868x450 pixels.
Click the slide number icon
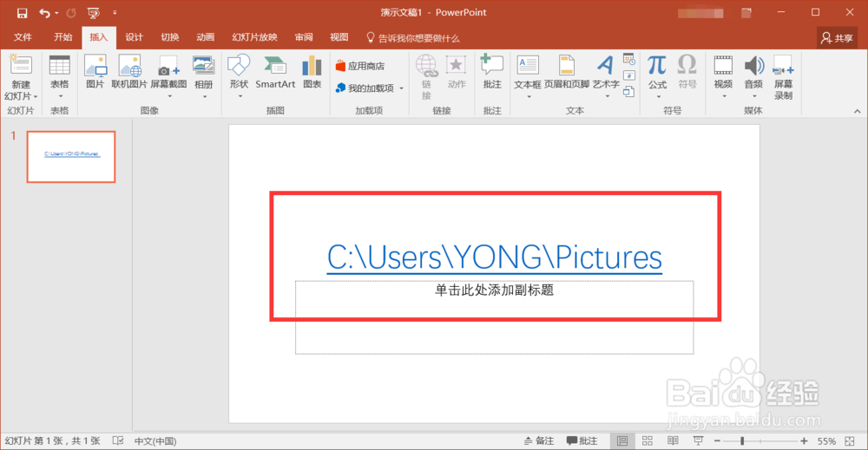click(x=628, y=75)
